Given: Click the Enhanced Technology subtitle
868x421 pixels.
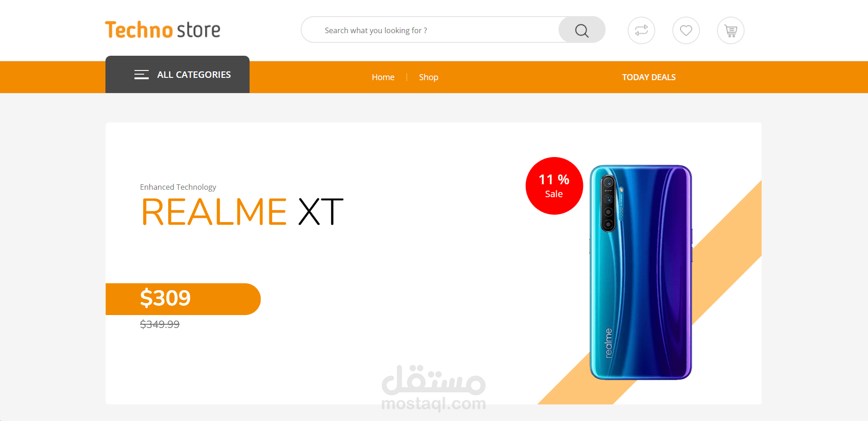Looking at the screenshot, I should pyautogui.click(x=178, y=187).
